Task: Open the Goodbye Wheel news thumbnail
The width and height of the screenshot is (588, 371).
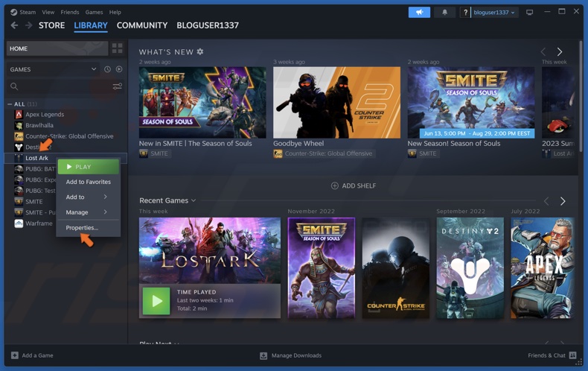Action: tap(336, 103)
